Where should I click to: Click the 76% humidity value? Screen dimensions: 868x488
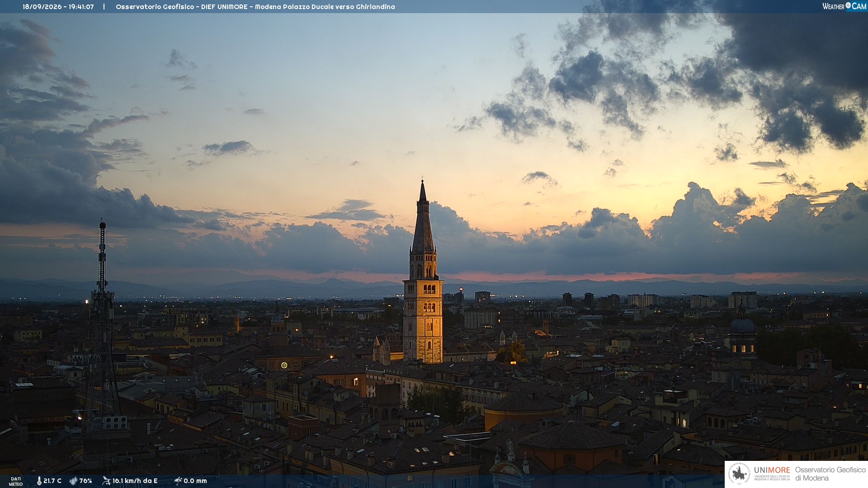click(85, 481)
